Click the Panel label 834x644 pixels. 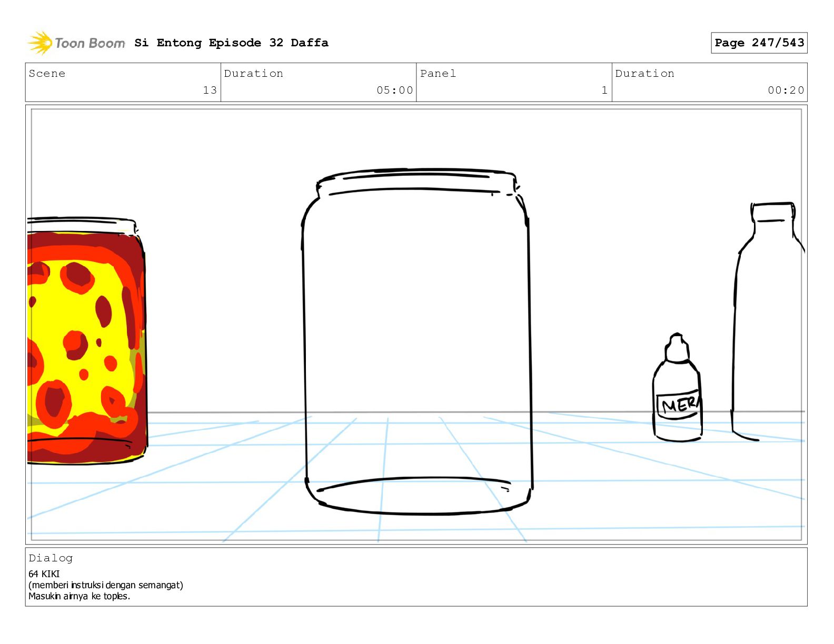pyautogui.click(x=438, y=74)
